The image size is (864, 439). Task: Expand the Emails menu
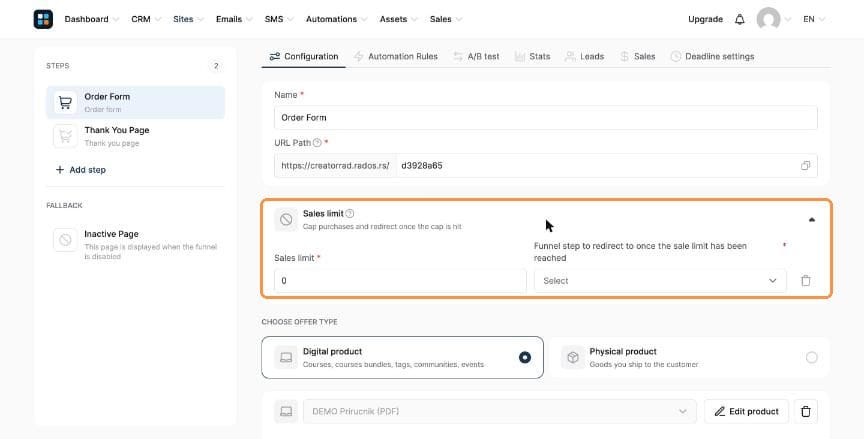pos(234,19)
